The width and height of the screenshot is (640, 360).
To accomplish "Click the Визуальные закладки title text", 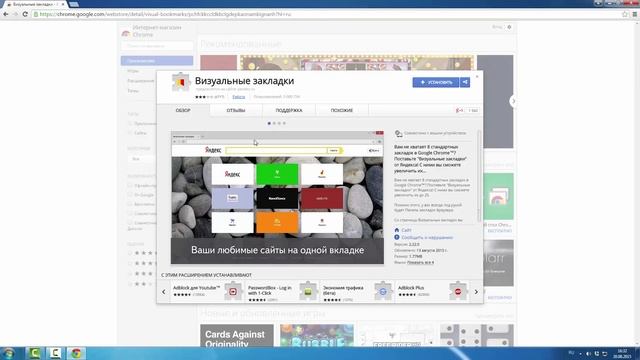I will pyautogui.click(x=244, y=81).
